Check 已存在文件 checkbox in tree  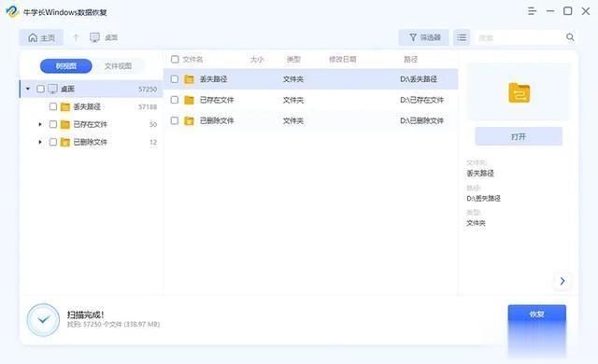(x=53, y=124)
